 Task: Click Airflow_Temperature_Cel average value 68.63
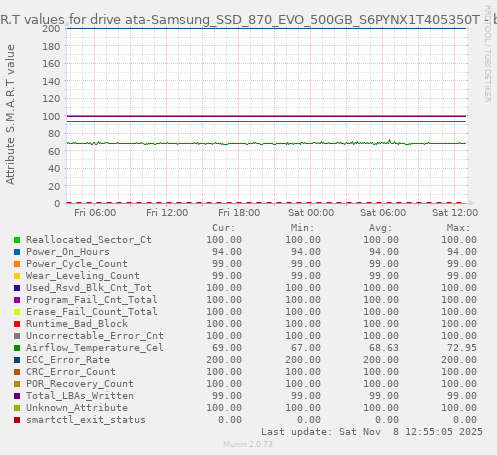pyautogui.click(x=384, y=348)
